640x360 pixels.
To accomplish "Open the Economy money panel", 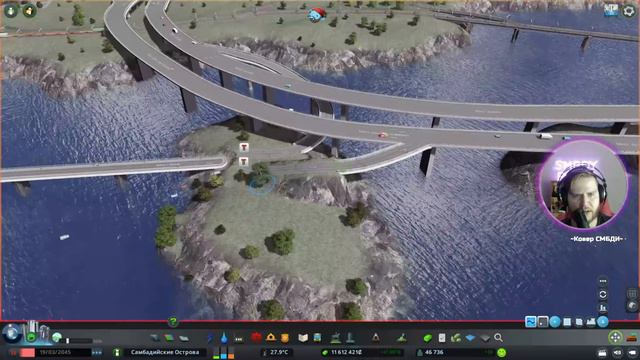I will point(427,338).
